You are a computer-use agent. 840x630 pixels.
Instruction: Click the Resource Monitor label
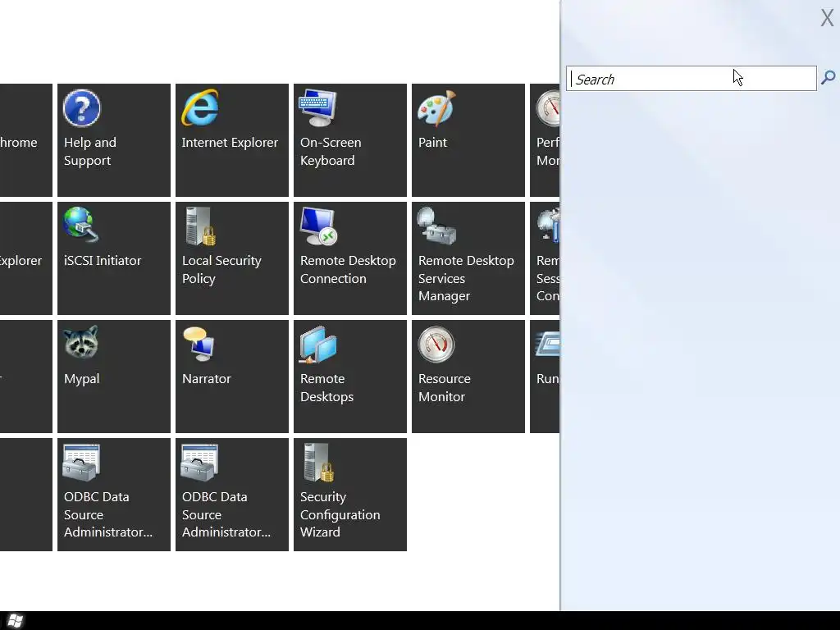tap(444, 388)
